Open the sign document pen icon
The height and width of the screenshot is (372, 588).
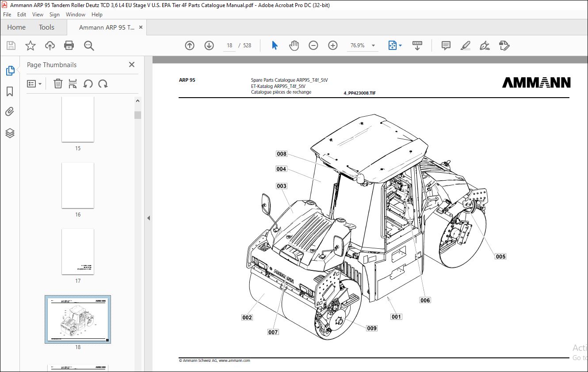click(x=485, y=46)
